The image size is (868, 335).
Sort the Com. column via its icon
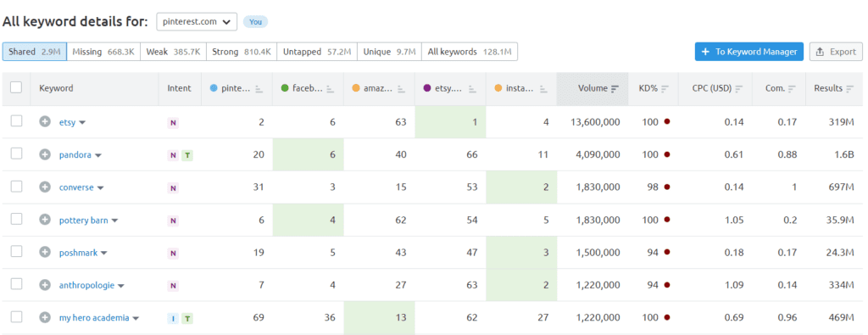pyautogui.click(x=793, y=88)
